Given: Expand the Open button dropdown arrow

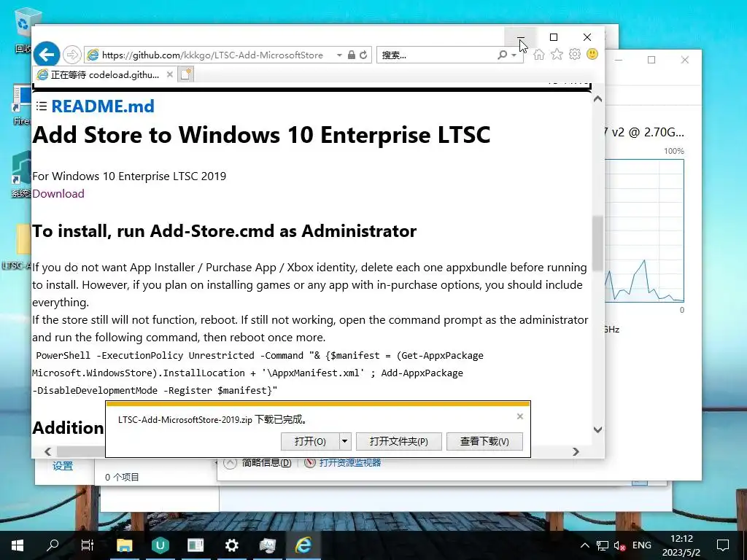Looking at the screenshot, I should point(345,441).
